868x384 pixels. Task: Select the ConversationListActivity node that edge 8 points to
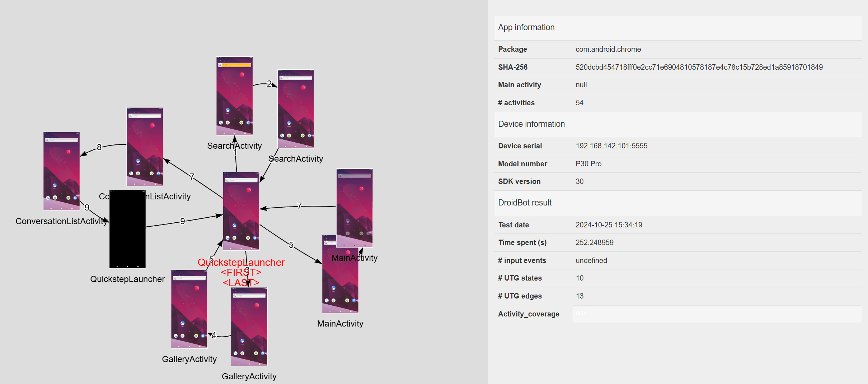pyautogui.click(x=61, y=171)
